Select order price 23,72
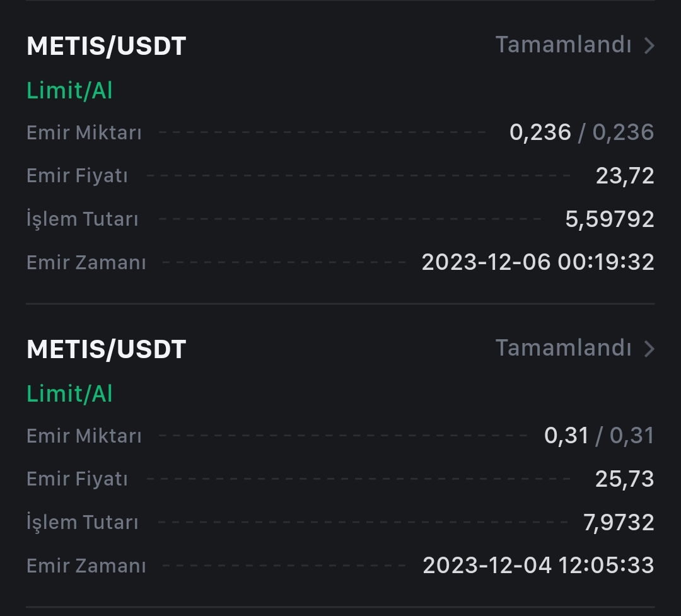The height and width of the screenshot is (616, 681). [x=625, y=176]
